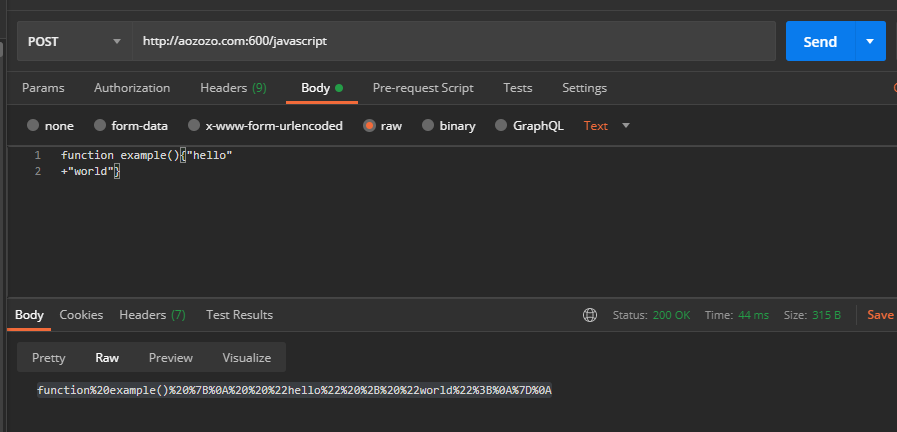Open the Tests tab
897x432 pixels.
pos(518,88)
